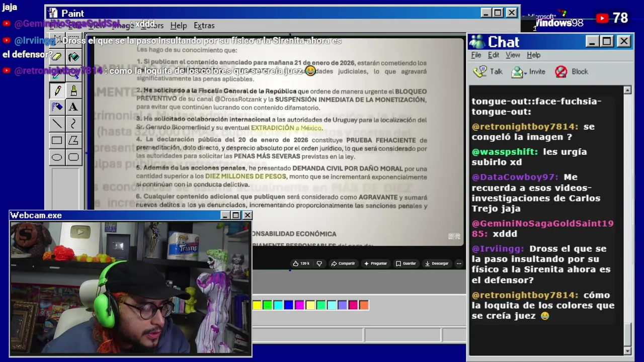Maximize the Paint window
This screenshot has width=644, height=362.
coord(498,13)
